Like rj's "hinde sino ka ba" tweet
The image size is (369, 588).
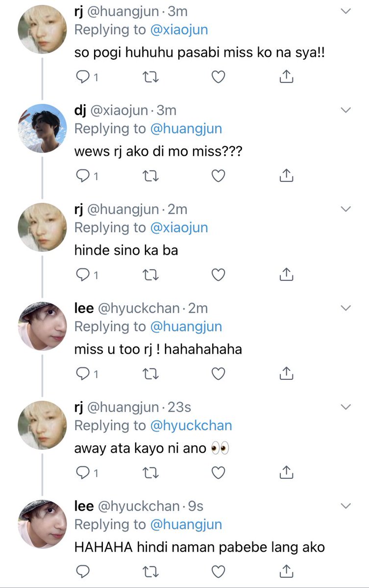[218, 275]
